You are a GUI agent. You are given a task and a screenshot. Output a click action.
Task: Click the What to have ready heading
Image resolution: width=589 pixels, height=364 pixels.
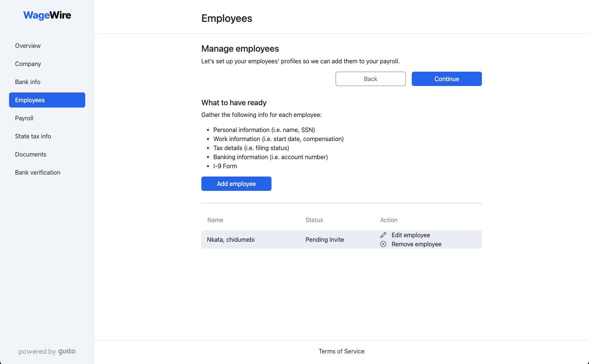pyautogui.click(x=234, y=103)
